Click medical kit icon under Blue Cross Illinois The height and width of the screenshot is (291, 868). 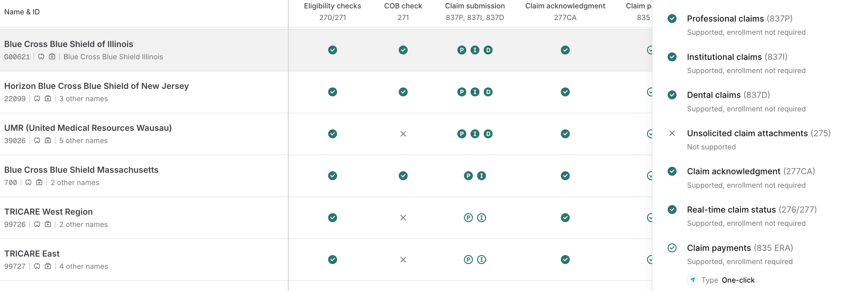point(52,57)
